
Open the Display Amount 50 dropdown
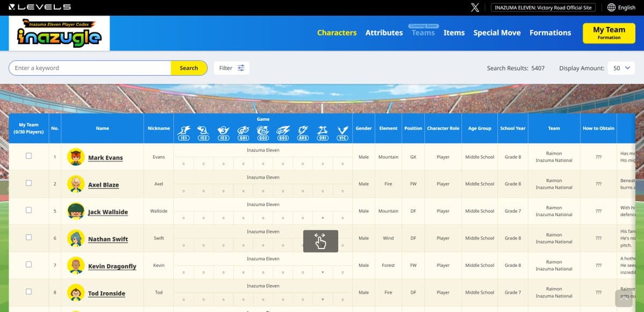click(x=621, y=68)
